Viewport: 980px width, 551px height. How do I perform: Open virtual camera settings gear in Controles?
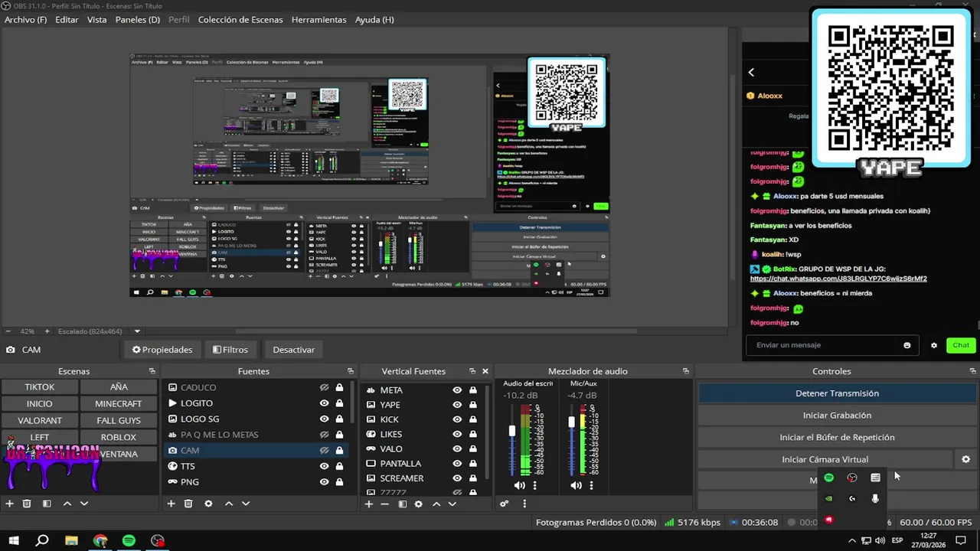tap(965, 459)
